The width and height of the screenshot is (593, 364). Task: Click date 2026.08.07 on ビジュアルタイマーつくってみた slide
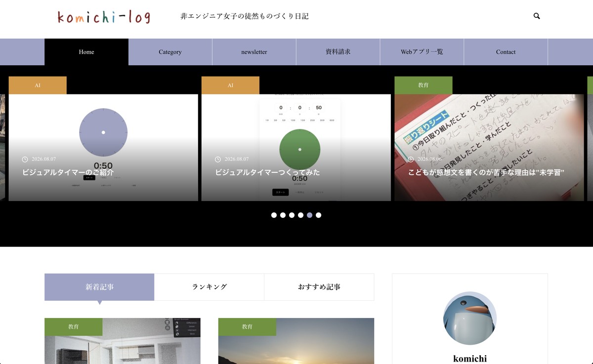[237, 159]
